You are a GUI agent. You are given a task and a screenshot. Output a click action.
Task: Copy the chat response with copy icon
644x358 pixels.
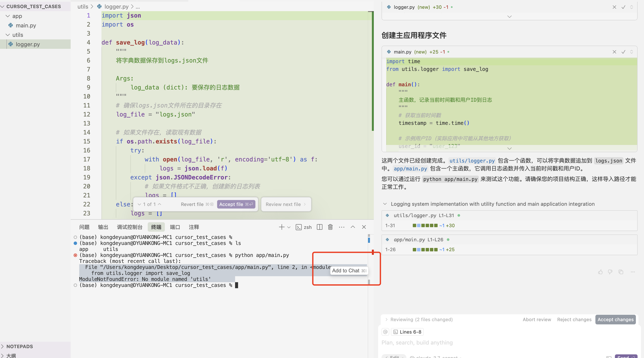coord(621,272)
